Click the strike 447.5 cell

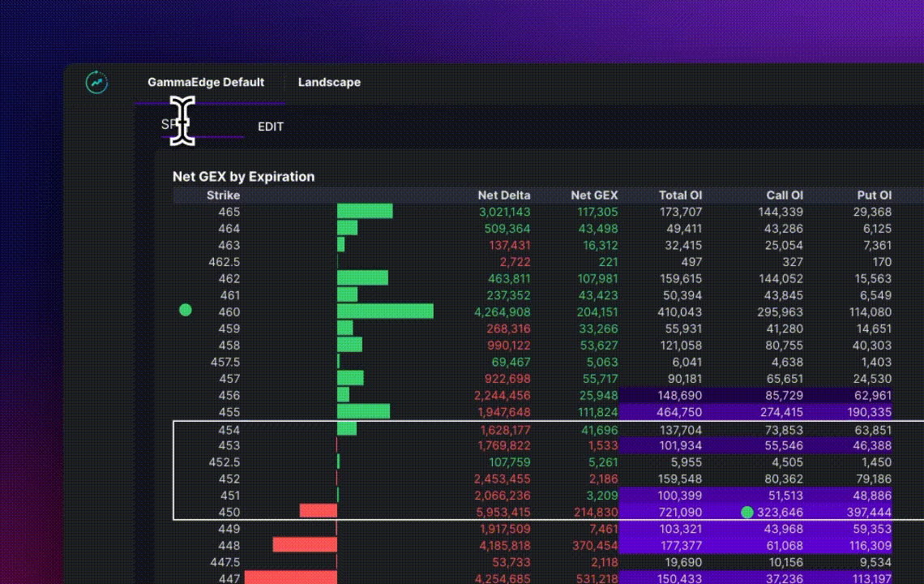[225, 563]
